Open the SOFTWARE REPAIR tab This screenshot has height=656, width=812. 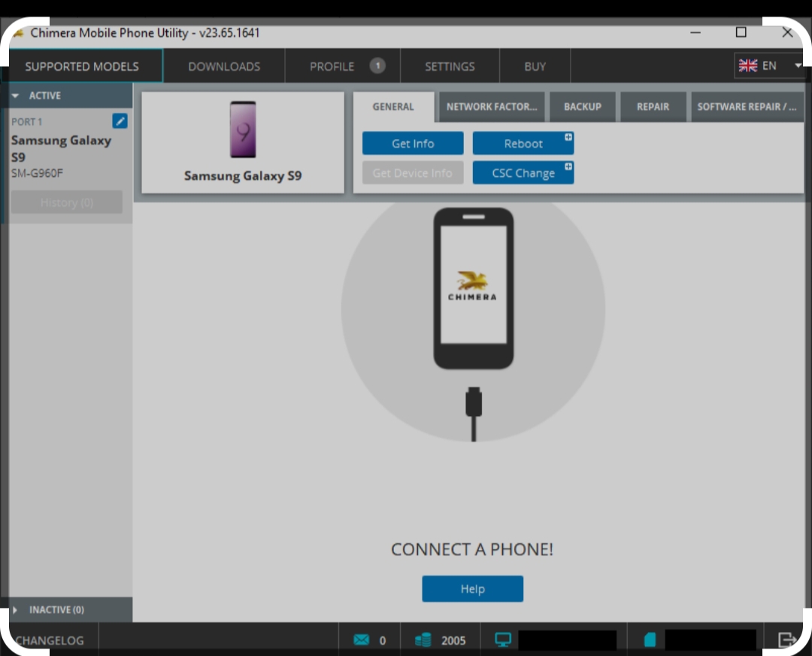(747, 107)
